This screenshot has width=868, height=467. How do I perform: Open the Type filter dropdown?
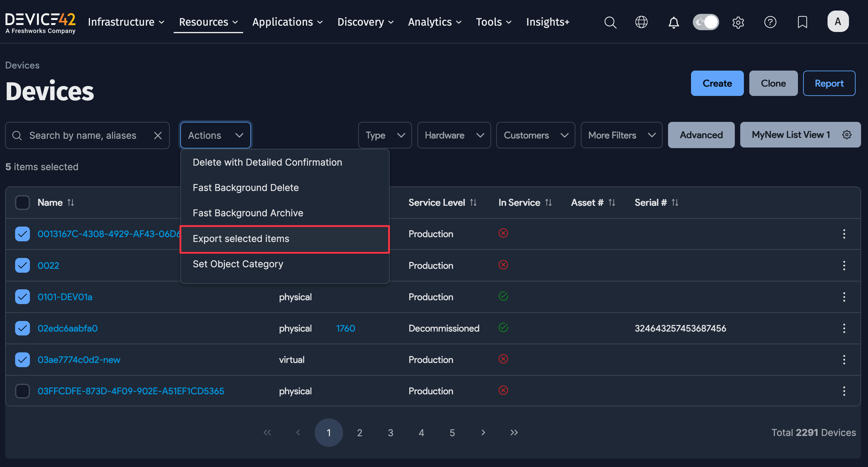385,135
